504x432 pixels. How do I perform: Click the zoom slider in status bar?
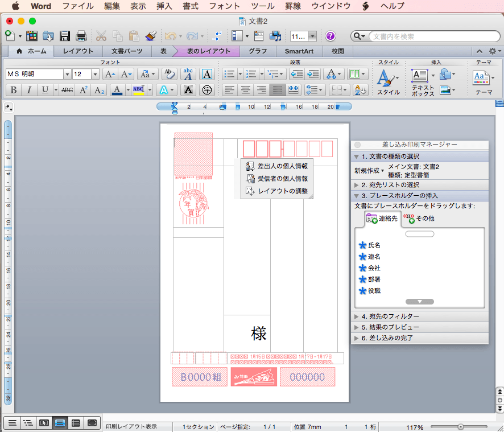[461, 426]
